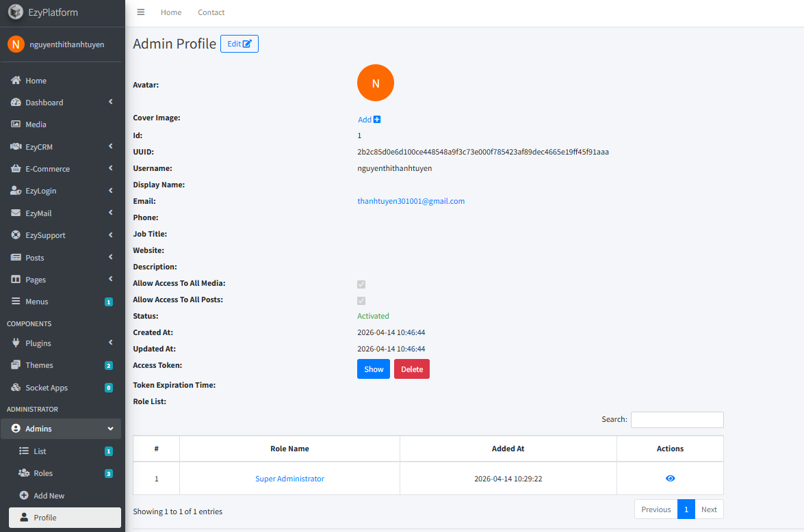Click the Edit profile button
The image size is (804, 532).
tap(239, 44)
